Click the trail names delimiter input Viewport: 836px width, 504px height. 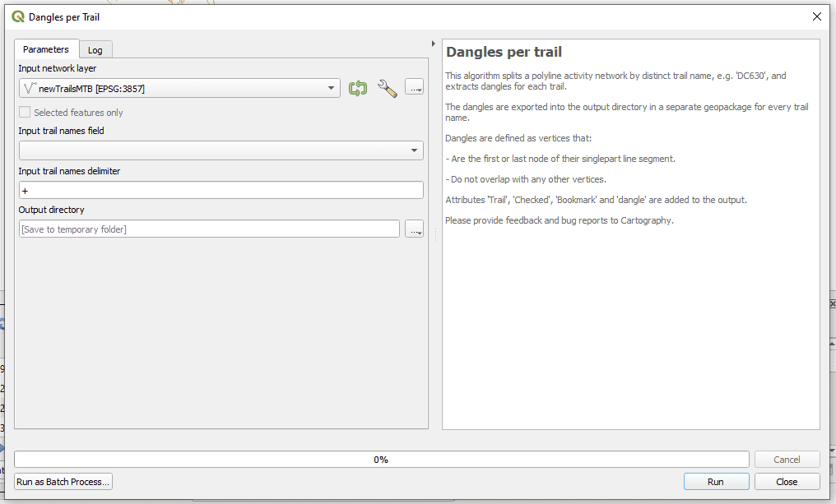coord(221,190)
